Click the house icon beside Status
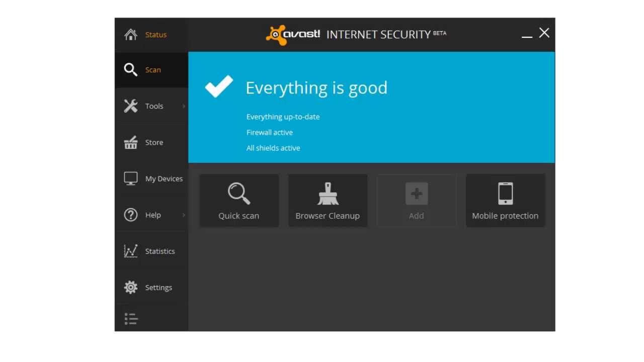Image resolution: width=644 pixels, height=362 pixels. coord(131,35)
